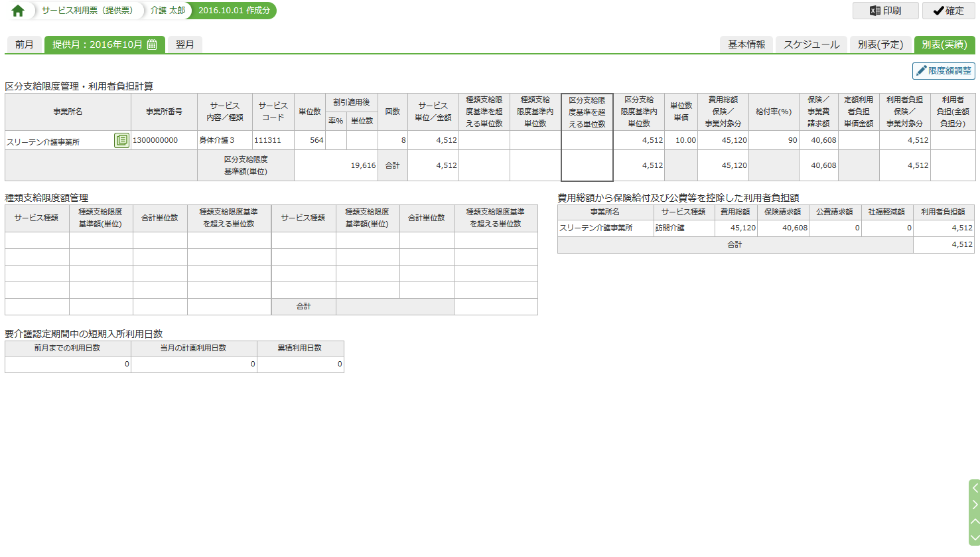Click the left arrow in green scroll panel
Viewport: 980px width, 557px height.
point(974,488)
